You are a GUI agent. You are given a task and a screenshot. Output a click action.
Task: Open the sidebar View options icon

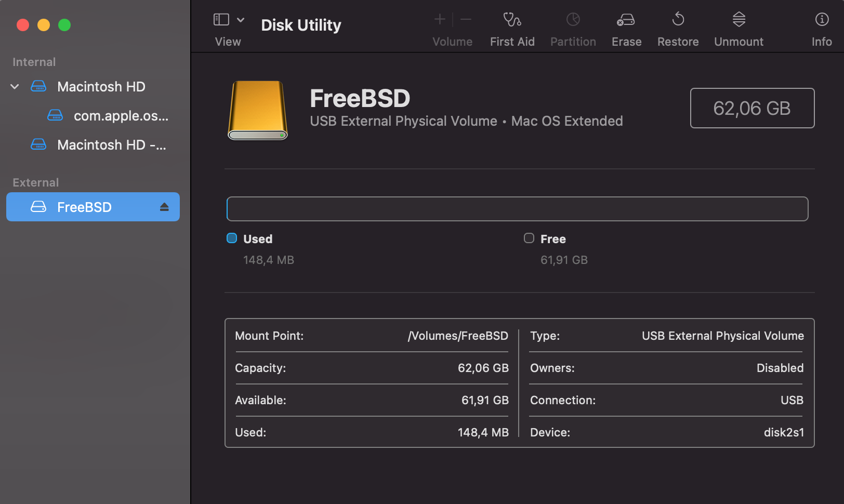click(221, 20)
